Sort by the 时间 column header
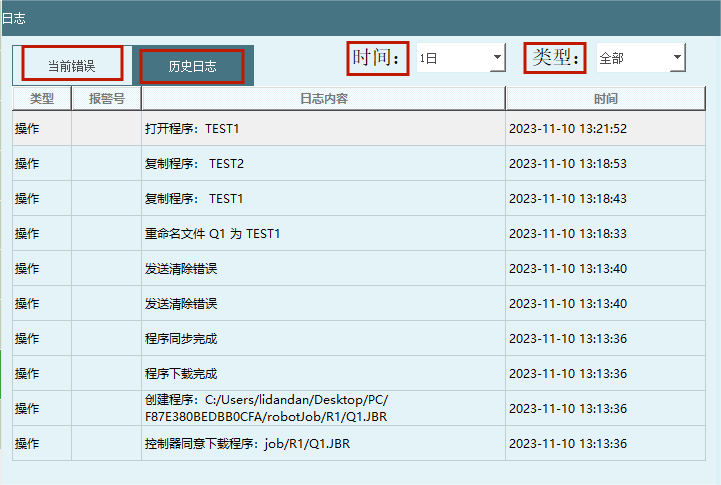This screenshot has width=721, height=485. 605,99
